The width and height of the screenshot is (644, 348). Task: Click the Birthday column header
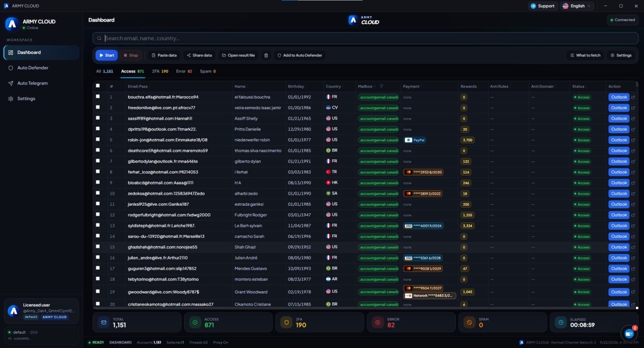pos(296,86)
